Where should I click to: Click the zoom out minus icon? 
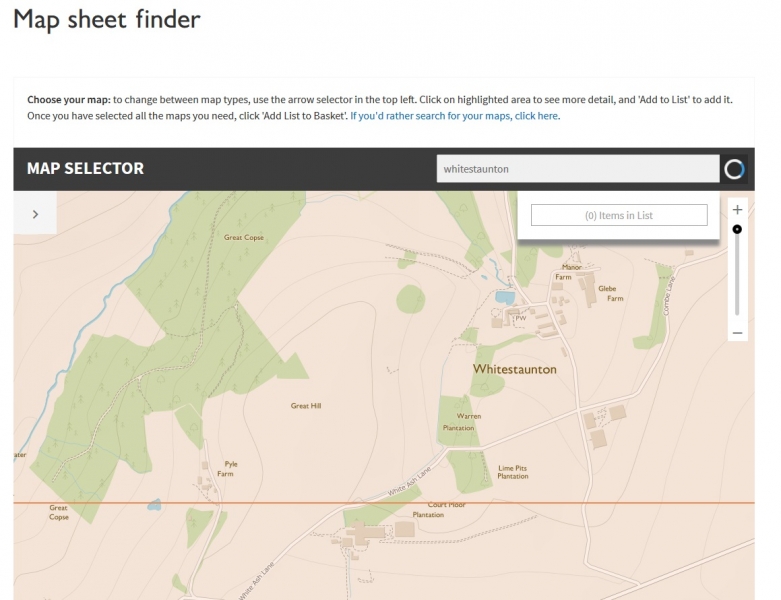737,332
